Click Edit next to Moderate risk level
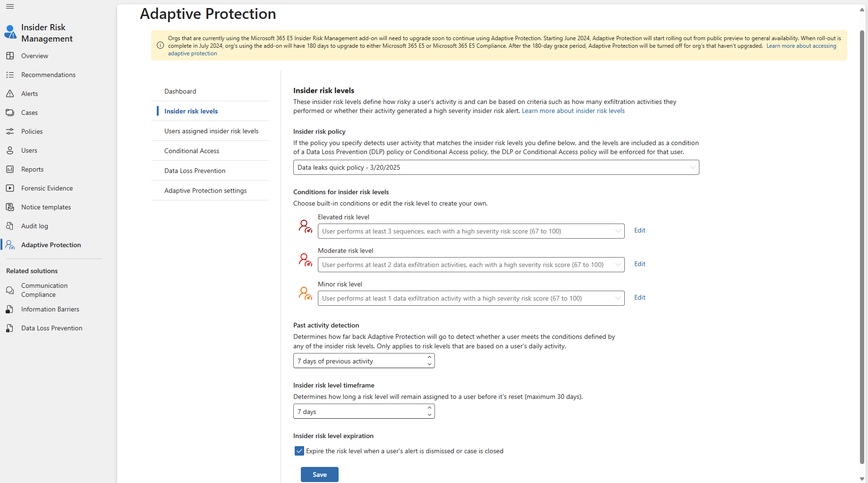Image resolution: width=868 pixels, height=483 pixels. pos(639,264)
